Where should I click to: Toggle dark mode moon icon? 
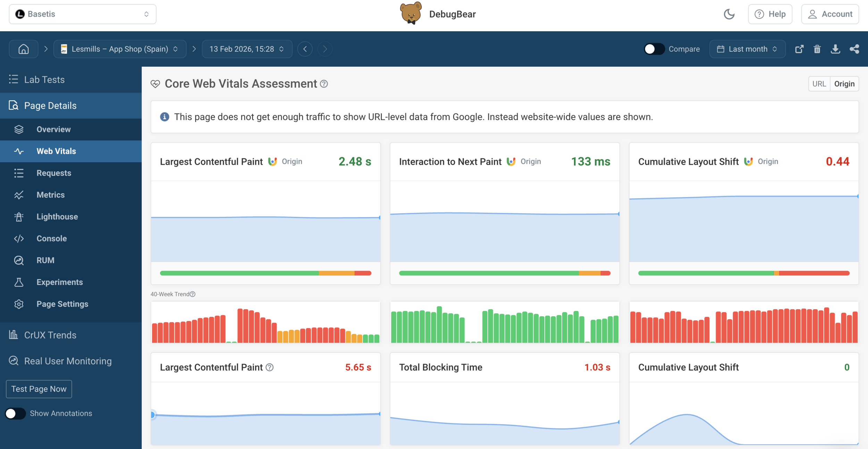click(729, 14)
